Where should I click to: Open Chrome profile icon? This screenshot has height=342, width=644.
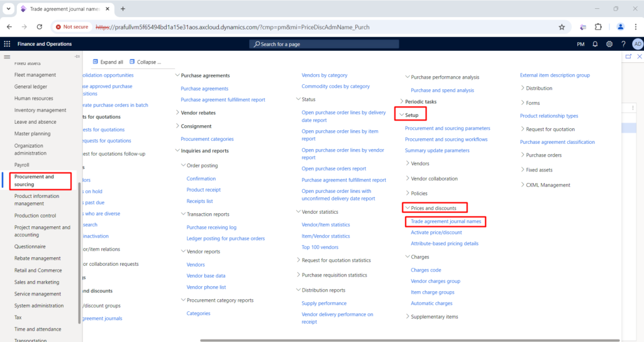[620, 27]
